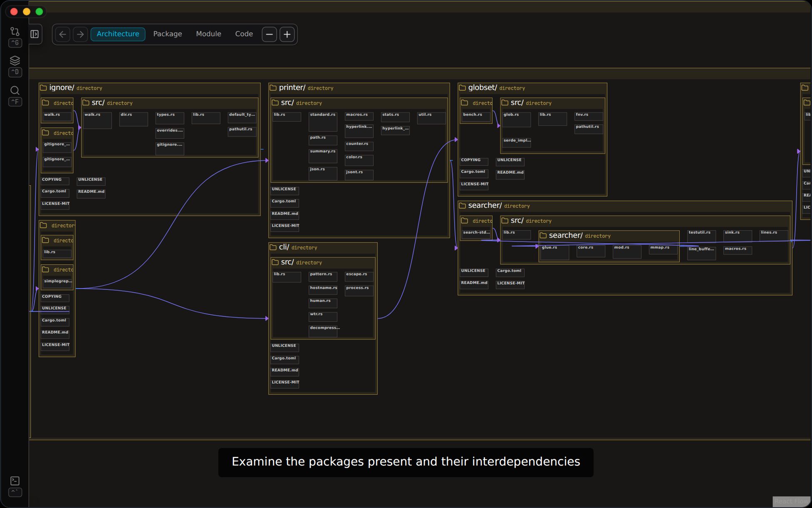
Task: Select the decompress… file node
Action: tap(324, 331)
